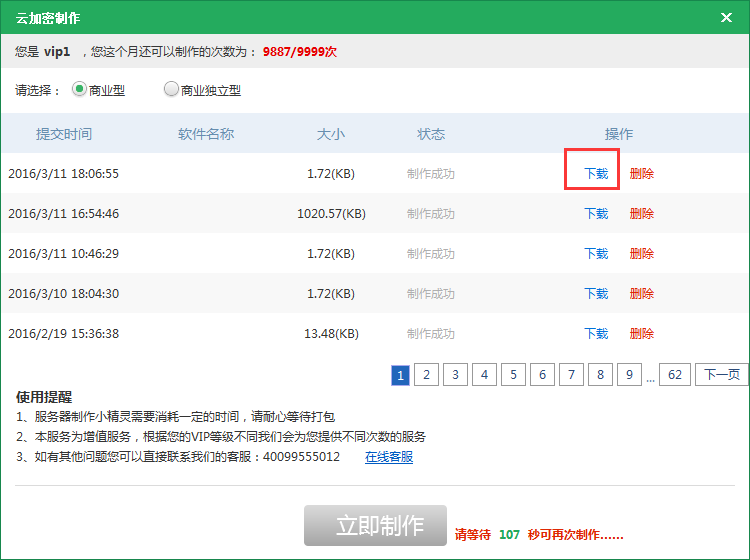This screenshot has width=750, height=560.
Task: Click the vip1 level label
Action: [57, 52]
